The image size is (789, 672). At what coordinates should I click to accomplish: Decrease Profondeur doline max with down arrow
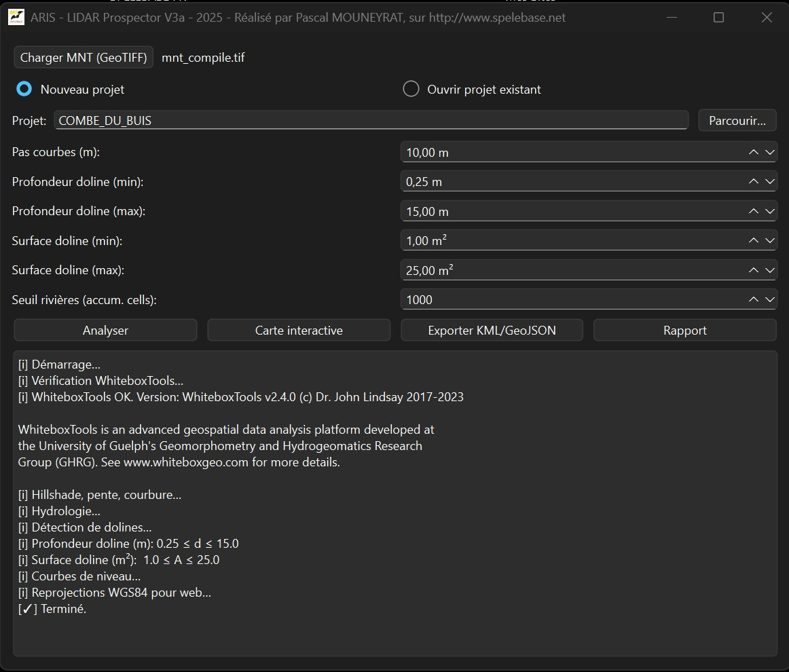click(x=769, y=212)
